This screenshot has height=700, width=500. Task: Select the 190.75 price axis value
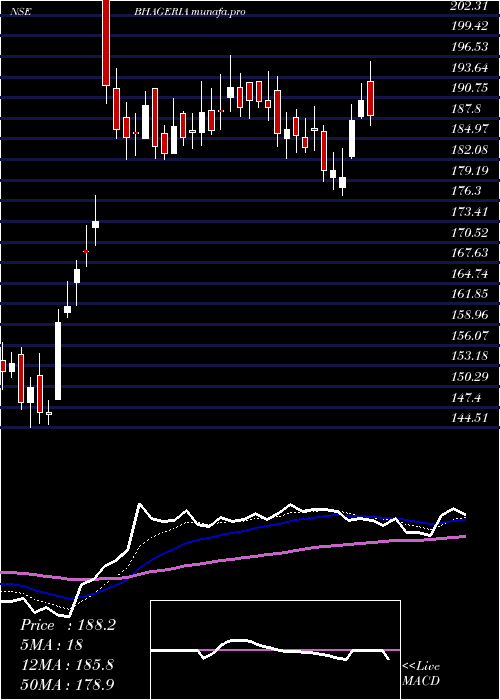pyautogui.click(x=471, y=88)
